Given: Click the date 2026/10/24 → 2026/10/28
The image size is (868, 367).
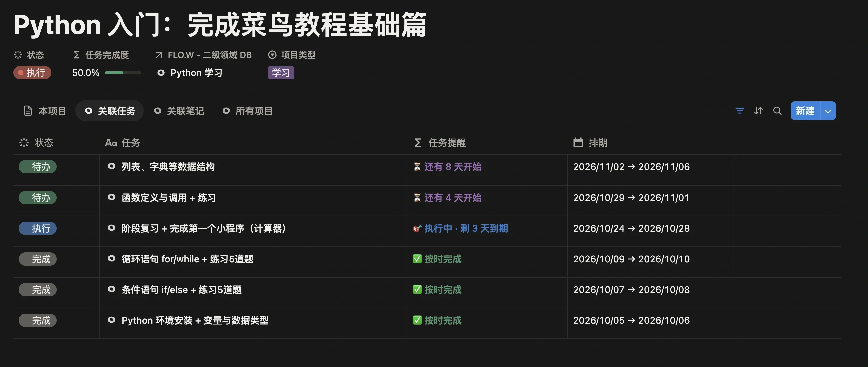Looking at the screenshot, I should click(631, 228).
